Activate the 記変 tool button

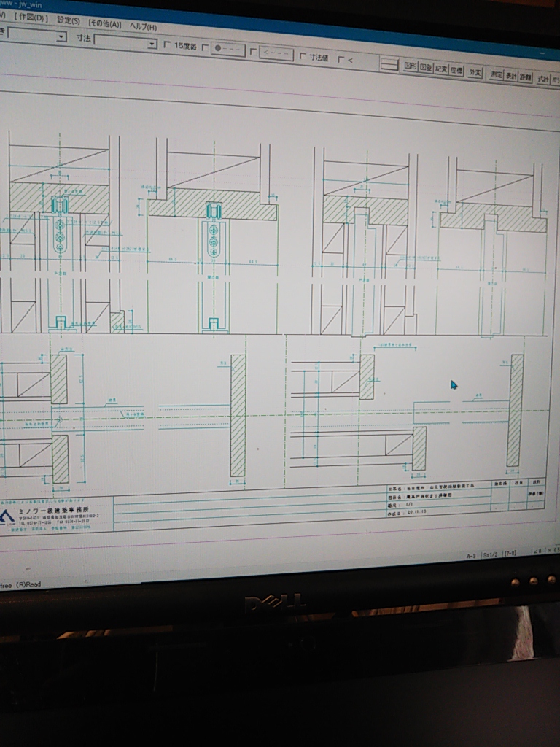click(x=441, y=69)
